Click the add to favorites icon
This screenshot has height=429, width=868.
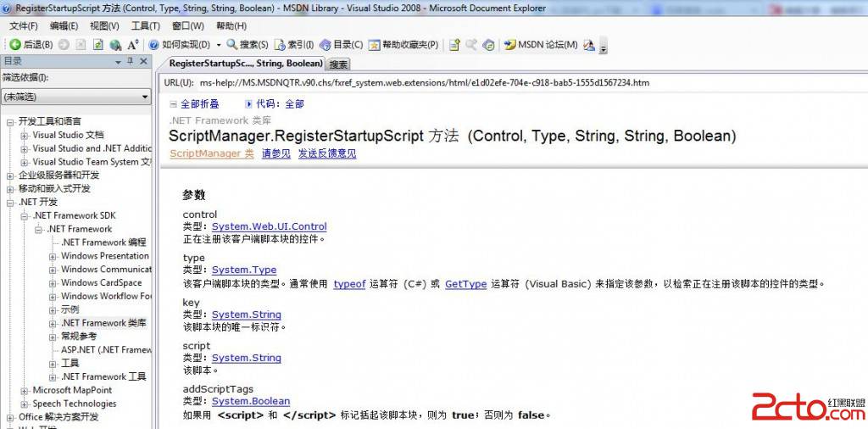pos(454,45)
